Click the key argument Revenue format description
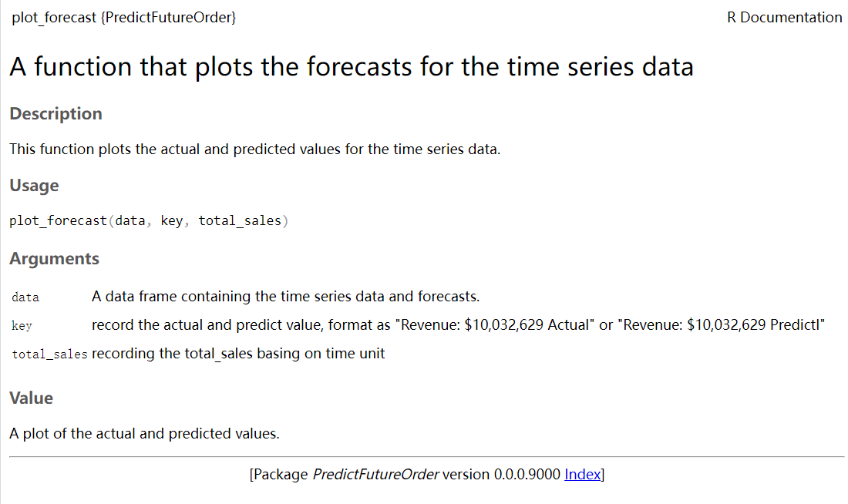Image resolution: width=848 pixels, height=504 pixels. 458,325
